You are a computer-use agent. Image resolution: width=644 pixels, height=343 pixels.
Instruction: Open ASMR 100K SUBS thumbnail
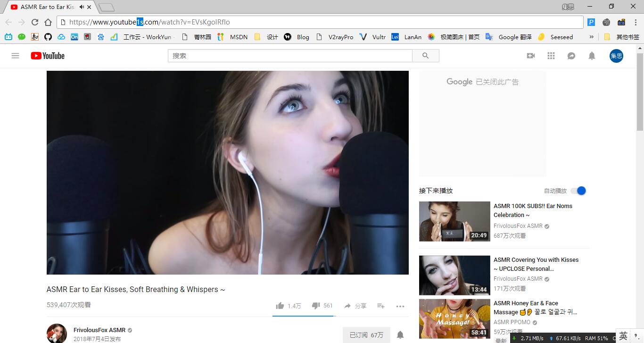coord(454,221)
